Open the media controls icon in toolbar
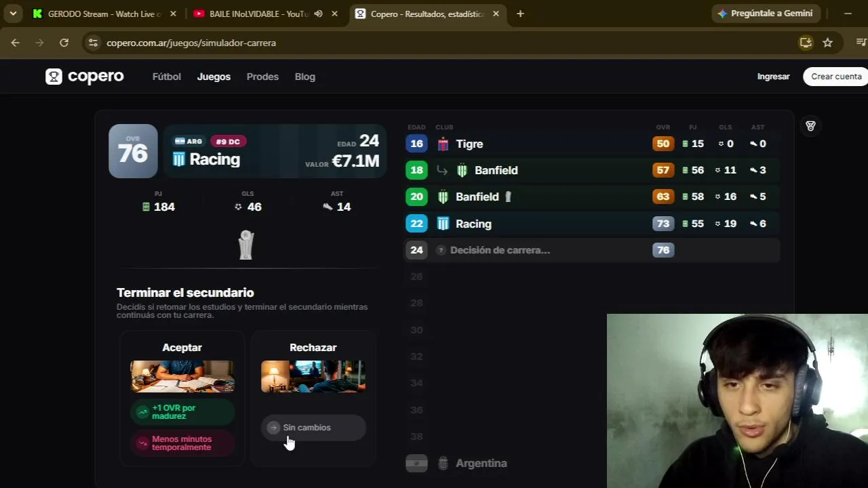Viewport: 868px width, 488px height. tap(861, 43)
